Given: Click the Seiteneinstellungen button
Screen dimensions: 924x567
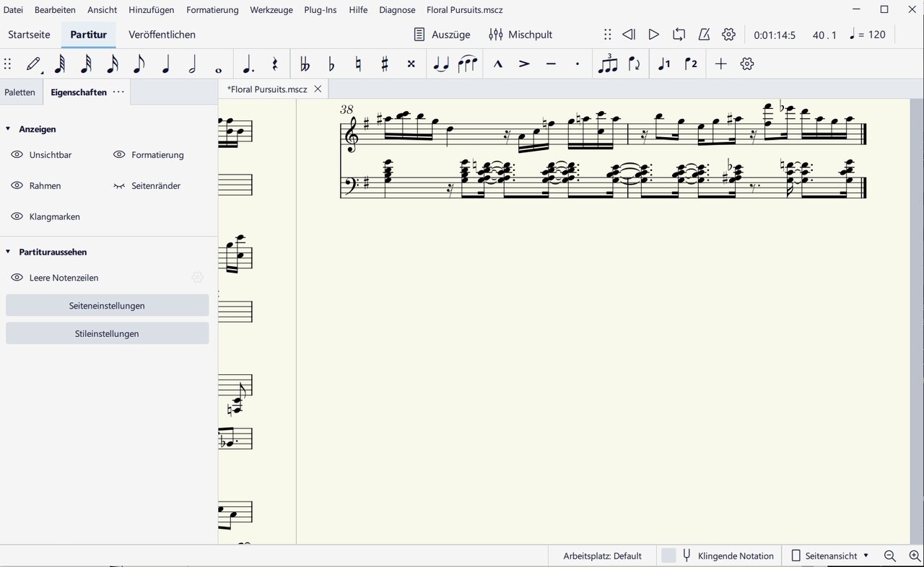Looking at the screenshot, I should click(x=107, y=306).
